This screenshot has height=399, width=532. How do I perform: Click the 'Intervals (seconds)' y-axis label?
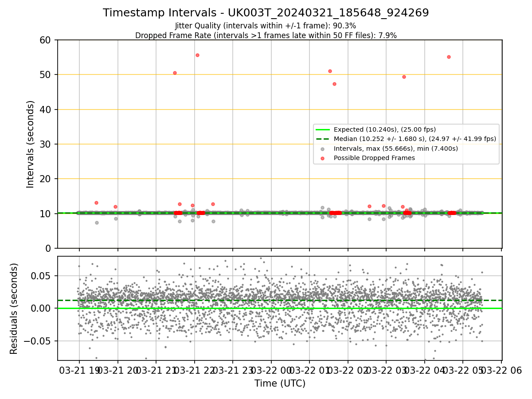[31, 144]
